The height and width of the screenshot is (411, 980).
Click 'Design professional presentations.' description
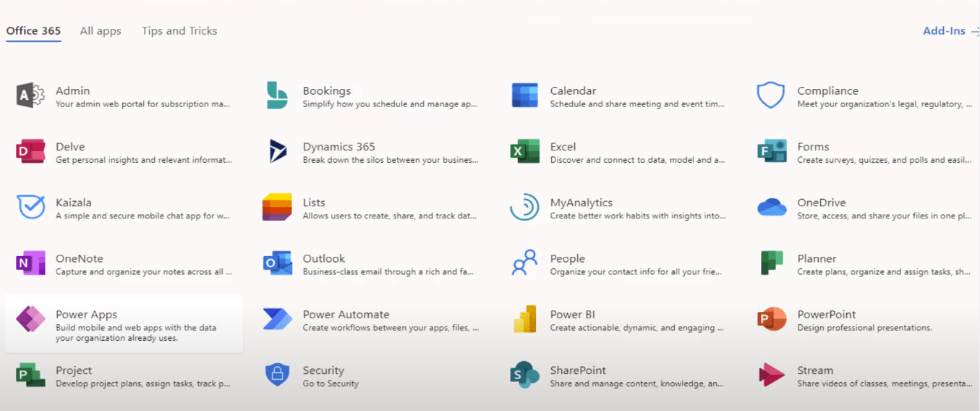click(x=864, y=328)
